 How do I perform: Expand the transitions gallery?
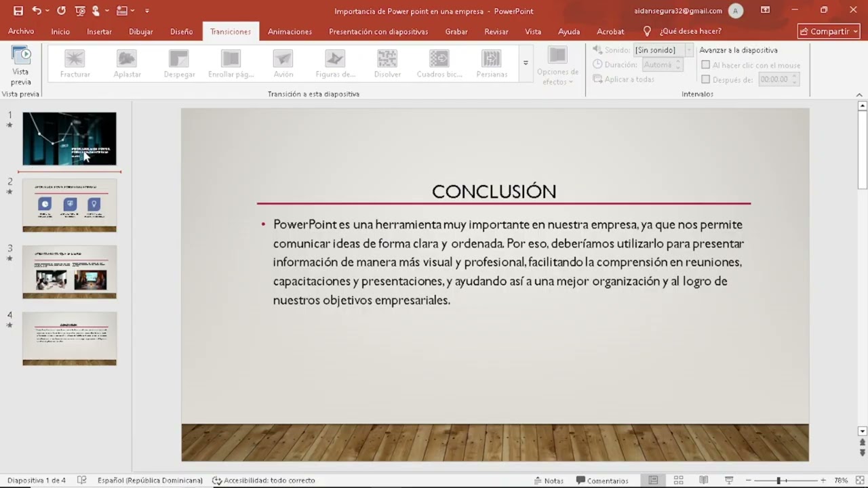(526, 63)
